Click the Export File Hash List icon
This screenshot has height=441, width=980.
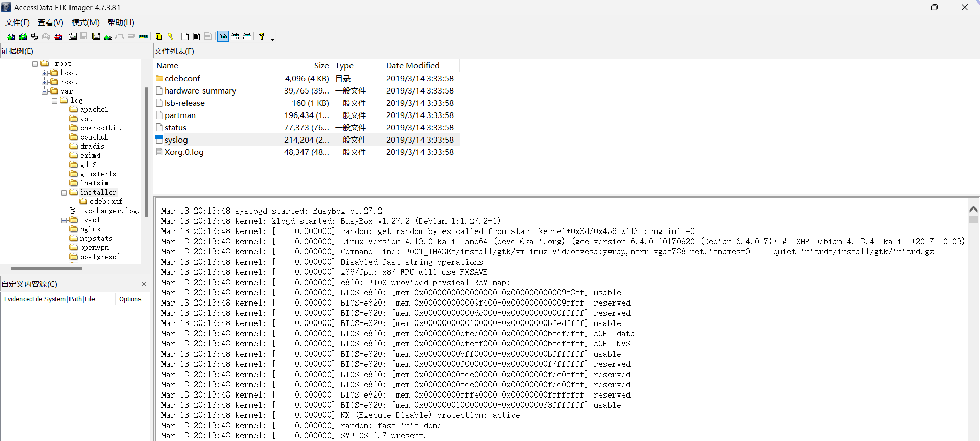pyautogui.click(x=197, y=37)
